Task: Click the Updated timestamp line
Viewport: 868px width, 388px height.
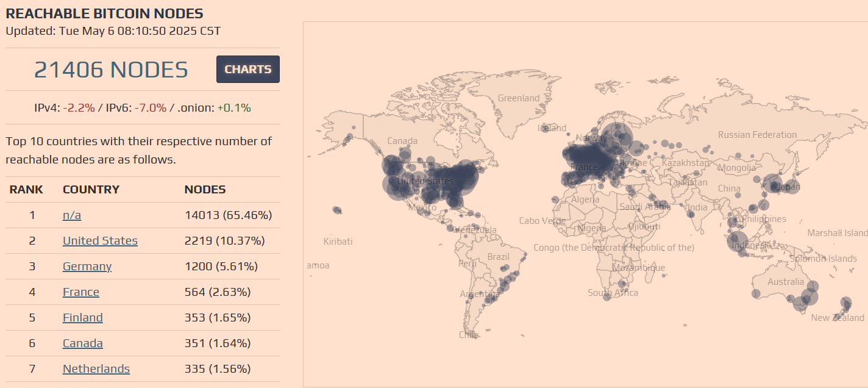Action: coord(113,31)
